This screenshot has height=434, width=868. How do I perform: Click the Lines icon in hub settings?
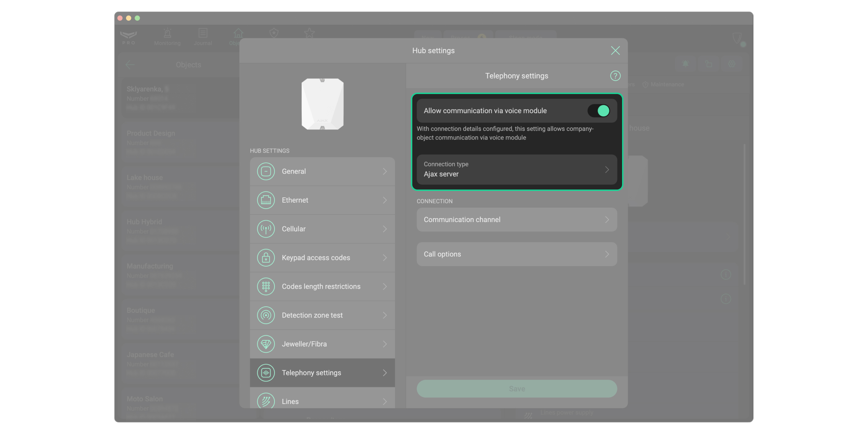click(266, 401)
